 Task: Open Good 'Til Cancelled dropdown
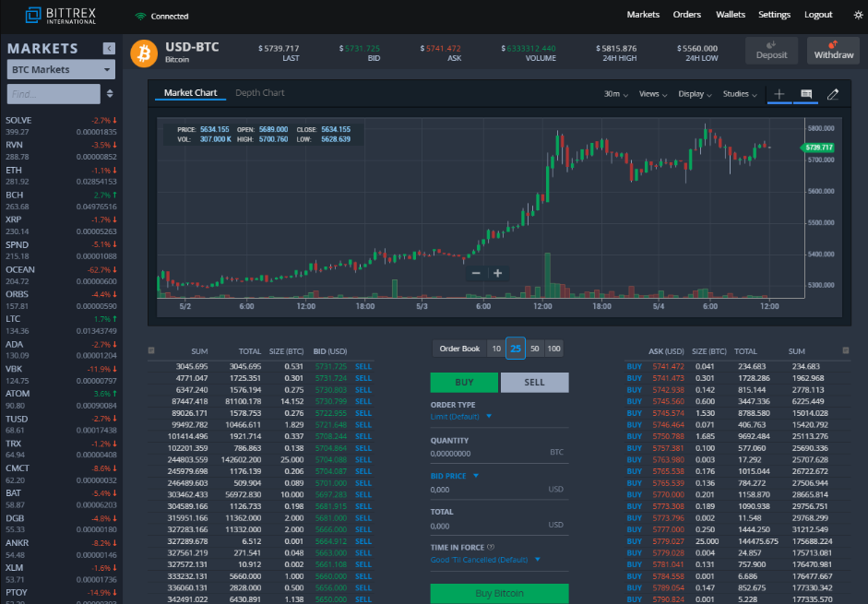pos(485,560)
